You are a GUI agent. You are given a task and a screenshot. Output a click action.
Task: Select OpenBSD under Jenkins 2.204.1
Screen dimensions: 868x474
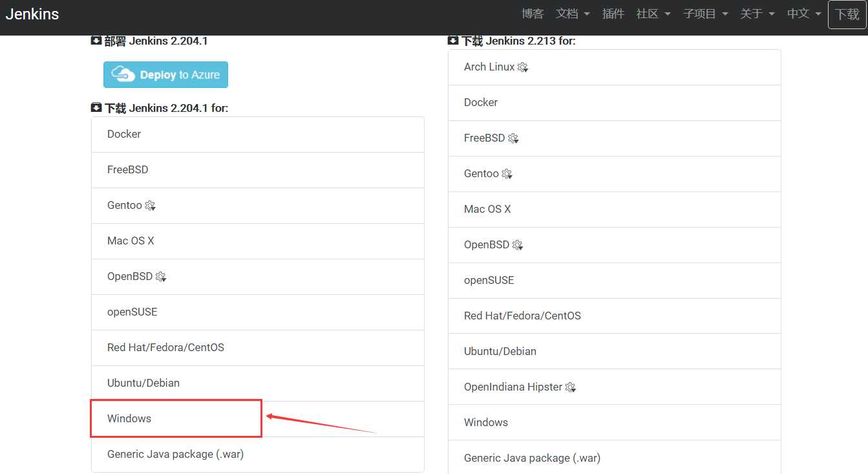pyautogui.click(x=257, y=277)
